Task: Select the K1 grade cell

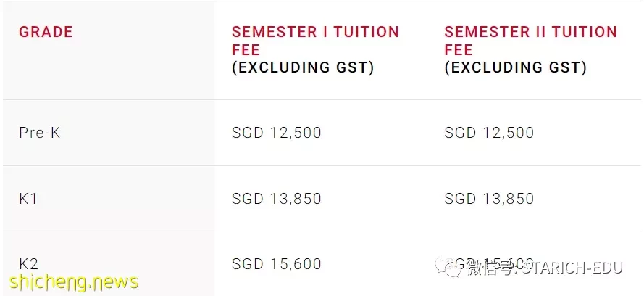Action: [x=28, y=199]
